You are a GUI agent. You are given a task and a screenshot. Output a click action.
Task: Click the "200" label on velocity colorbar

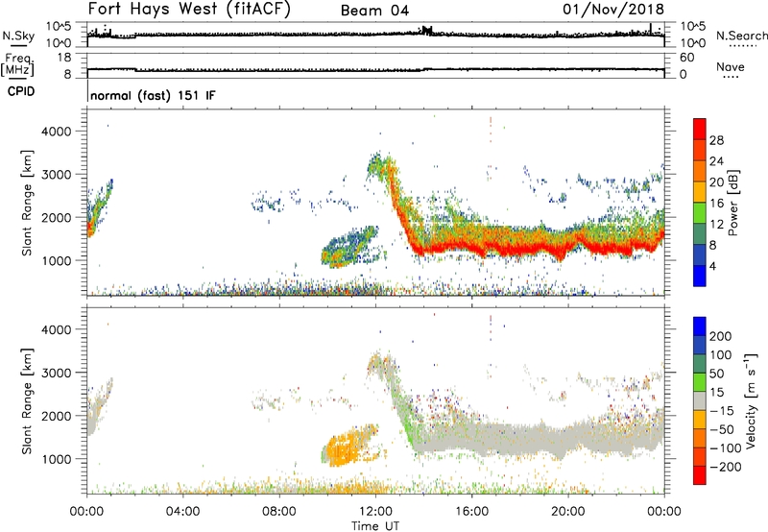[721, 336]
